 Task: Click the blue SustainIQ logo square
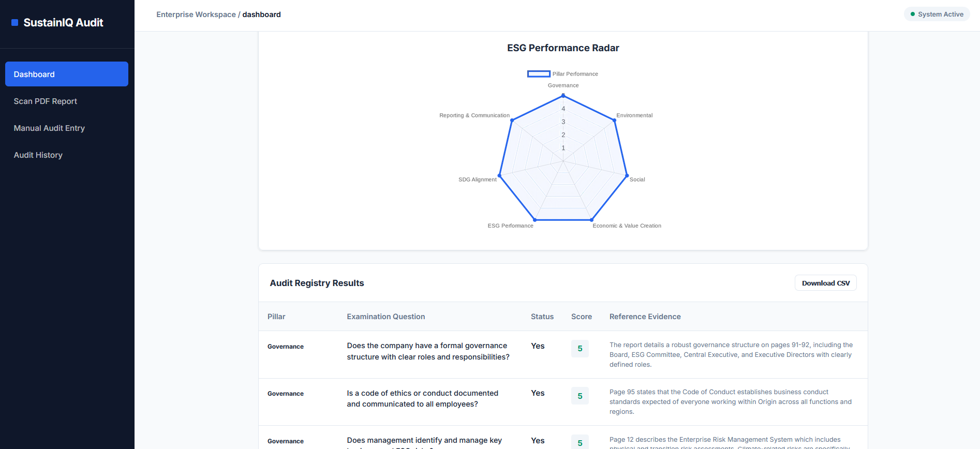(15, 23)
